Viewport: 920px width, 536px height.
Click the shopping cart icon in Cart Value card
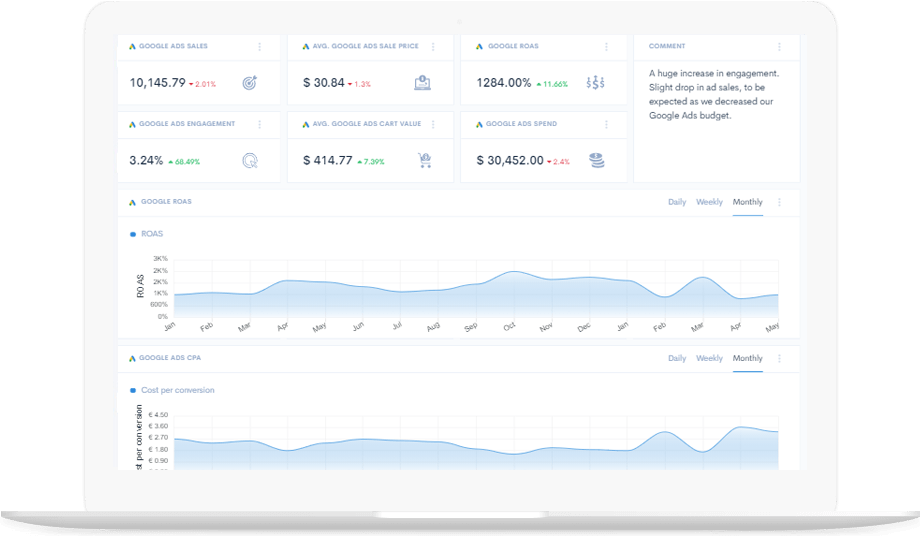[425, 160]
